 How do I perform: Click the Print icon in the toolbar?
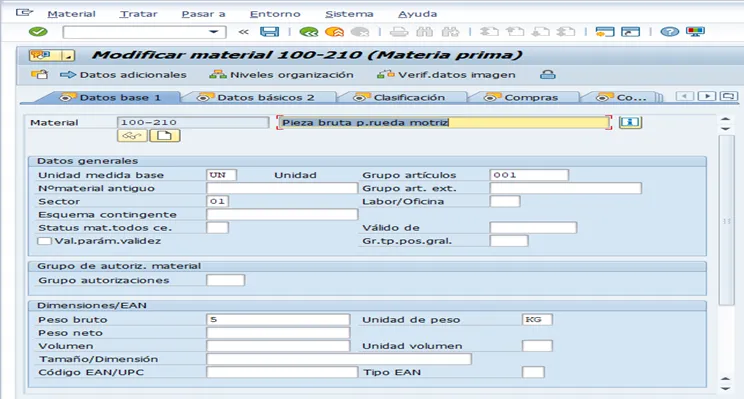(x=399, y=32)
